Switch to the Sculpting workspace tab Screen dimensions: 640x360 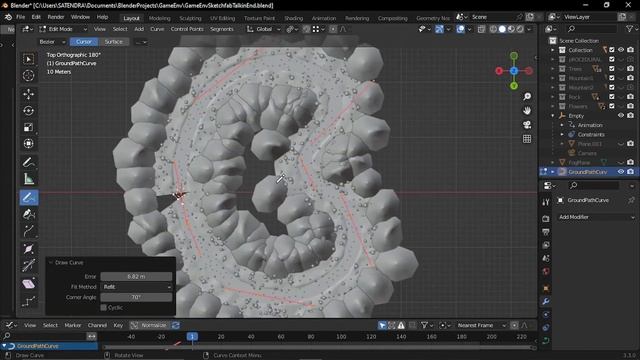click(x=190, y=18)
